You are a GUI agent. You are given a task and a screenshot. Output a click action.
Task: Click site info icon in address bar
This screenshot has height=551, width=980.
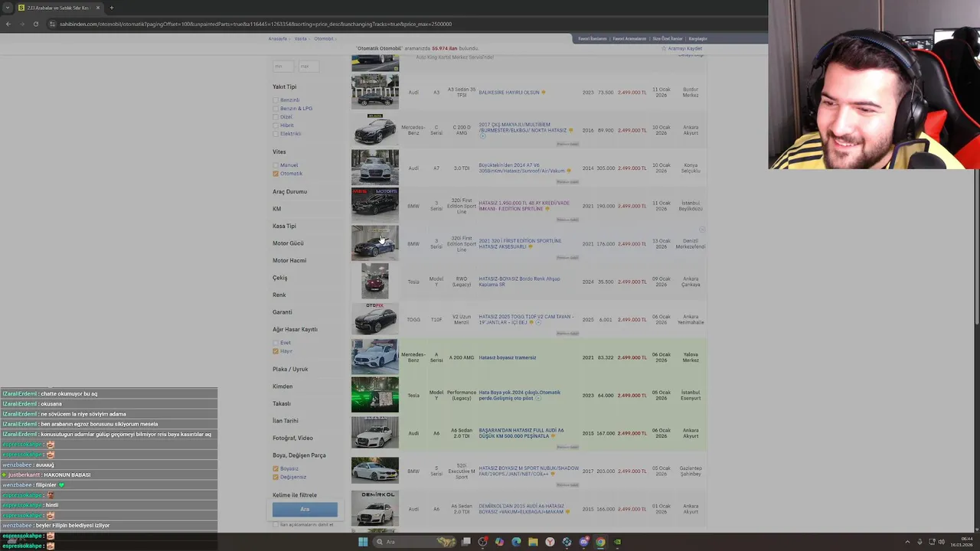point(52,24)
